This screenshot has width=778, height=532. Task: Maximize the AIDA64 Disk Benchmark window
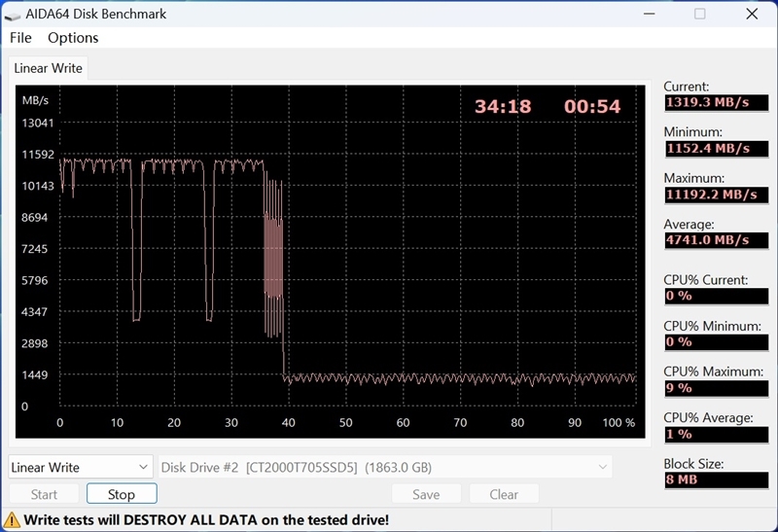[x=699, y=14]
